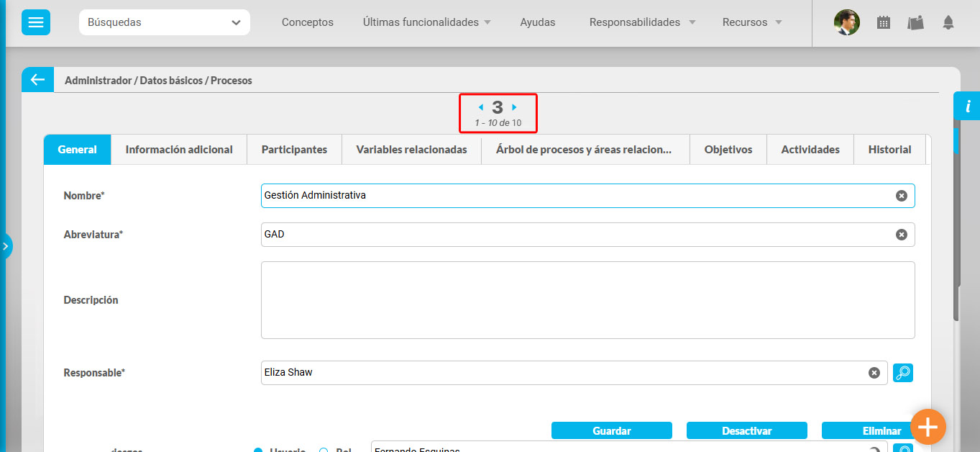Image resolution: width=980 pixels, height=452 pixels.
Task: Open the calendar icon in the header
Action: point(884,22)
